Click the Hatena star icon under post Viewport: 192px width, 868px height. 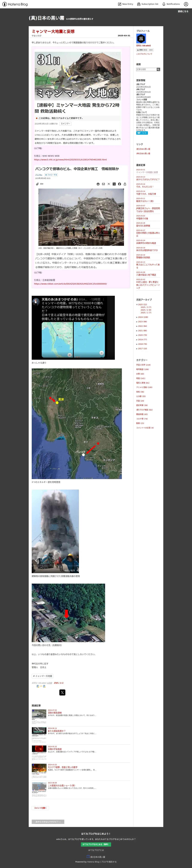click(x=38, y=686)
